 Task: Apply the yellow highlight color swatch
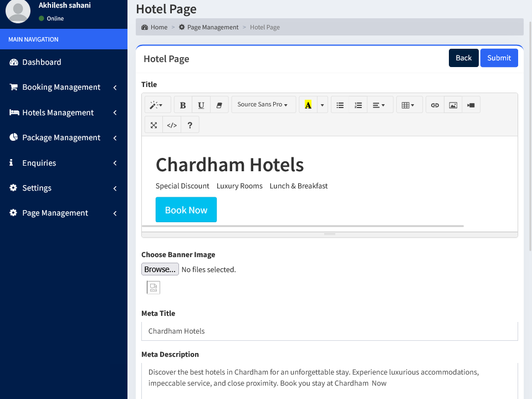point(308,105)
